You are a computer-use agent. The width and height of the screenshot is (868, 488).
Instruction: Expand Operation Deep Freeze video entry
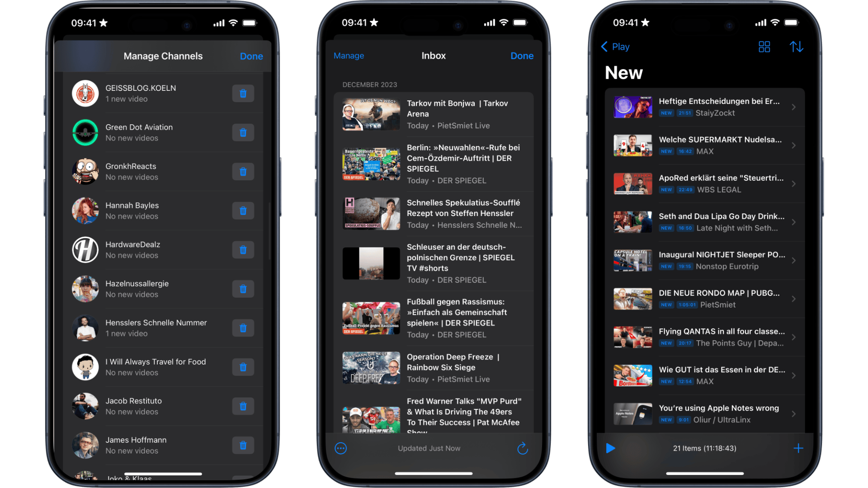pyautogui.click(x=434, y=368)
